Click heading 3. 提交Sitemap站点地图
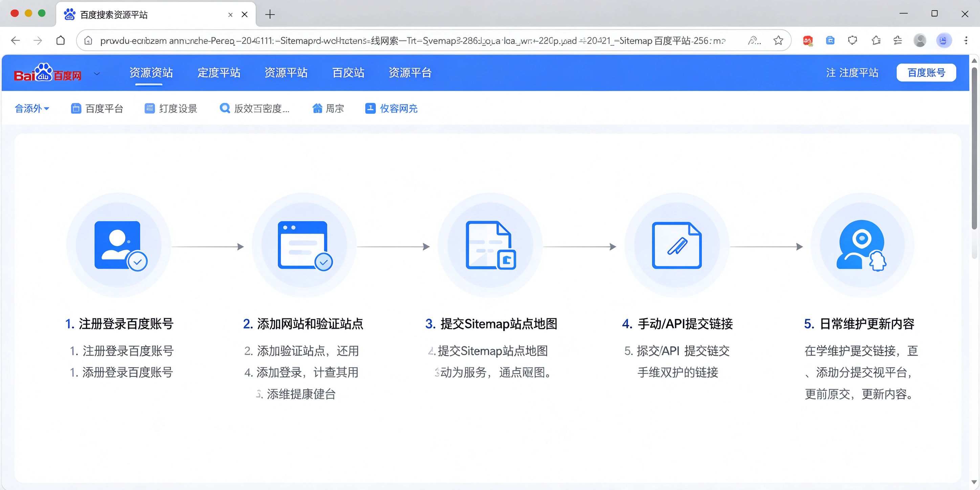This screenshot has width=980, height=490. (491, 324)
